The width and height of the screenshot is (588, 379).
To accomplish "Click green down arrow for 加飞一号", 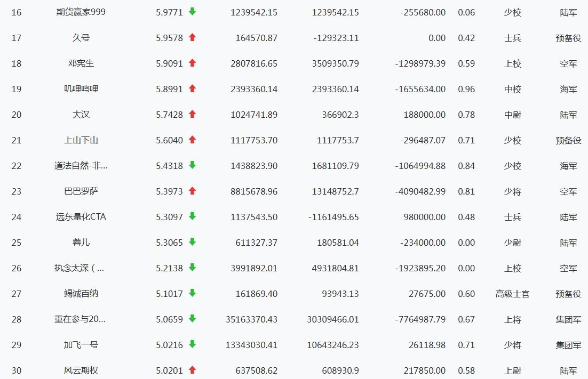I will (192, 344).
